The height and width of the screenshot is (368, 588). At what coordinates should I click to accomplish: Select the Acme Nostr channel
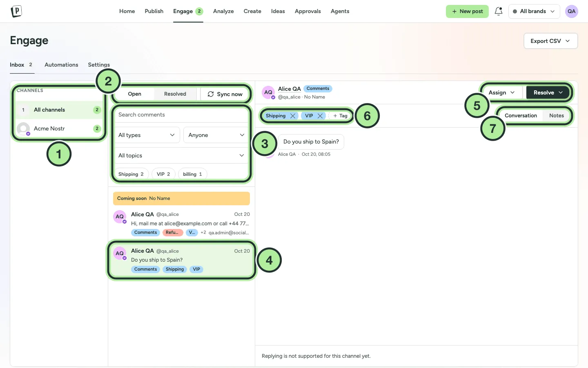[59, 128]
